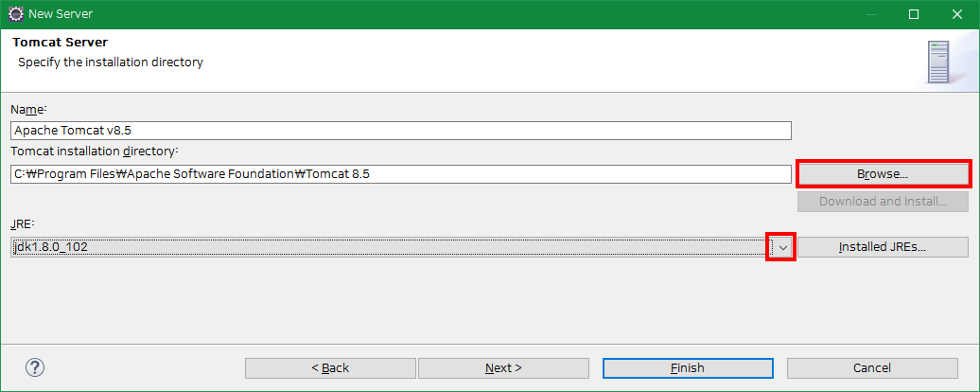Click the Finish button
Viewport: 980px width, 392px height.
(x=688, y=368)
